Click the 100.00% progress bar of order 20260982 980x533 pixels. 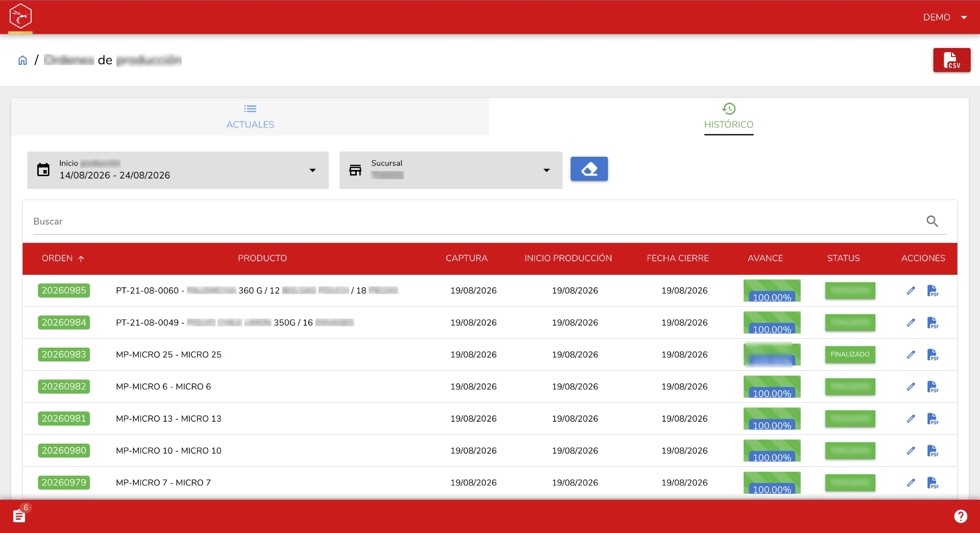pos(772,386)
